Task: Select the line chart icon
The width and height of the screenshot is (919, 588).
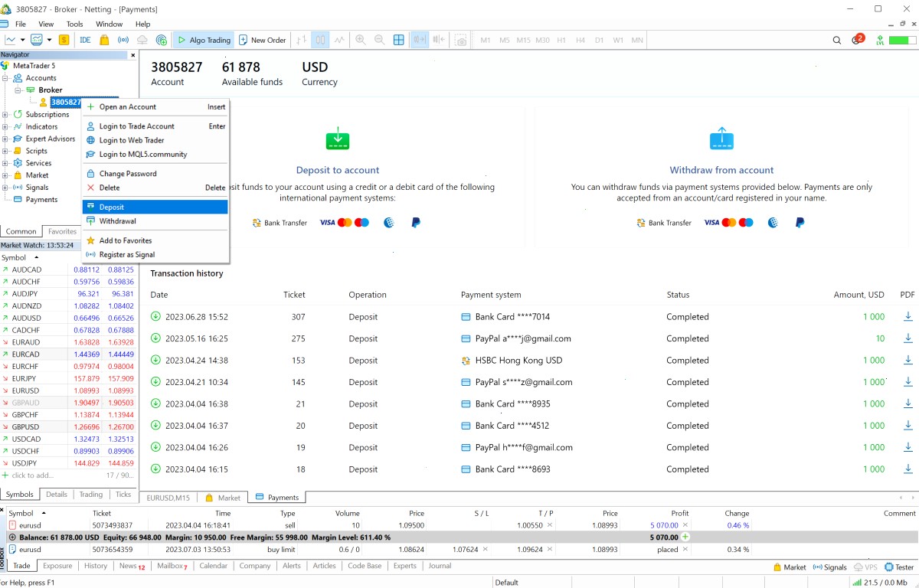Action: (339, 40)
